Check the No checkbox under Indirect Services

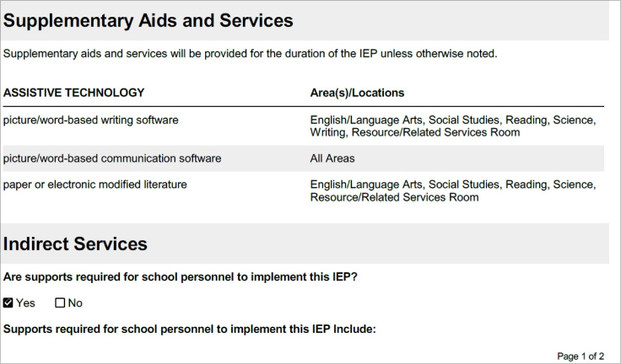click(60, 303)
